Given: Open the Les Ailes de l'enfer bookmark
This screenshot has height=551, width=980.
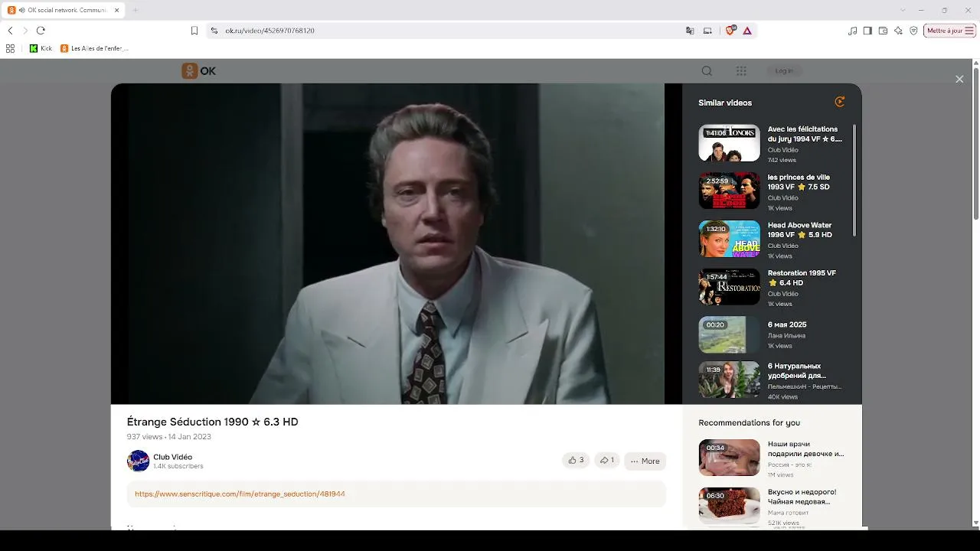Looking at the screenshot, I should (x=94, y=48).
